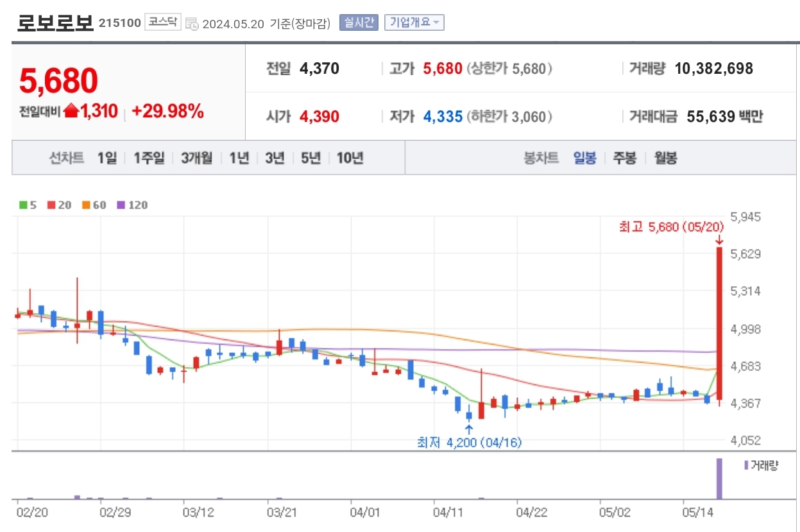Click the large red 05/20 candlestick

[720, 324]
